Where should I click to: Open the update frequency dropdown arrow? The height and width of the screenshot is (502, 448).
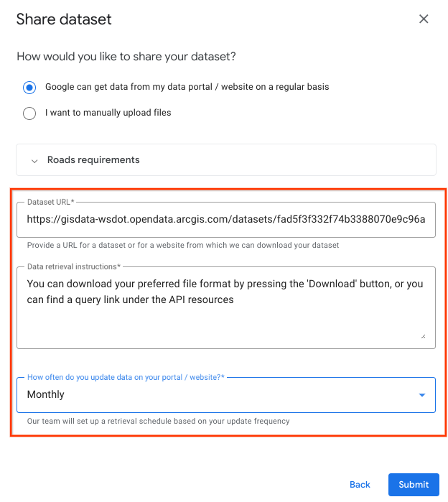point(421,395)
